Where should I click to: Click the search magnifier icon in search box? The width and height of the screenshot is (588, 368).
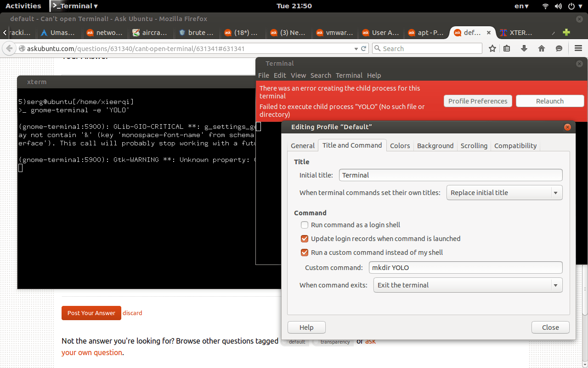pyautogui.click(x=377, y=48)
